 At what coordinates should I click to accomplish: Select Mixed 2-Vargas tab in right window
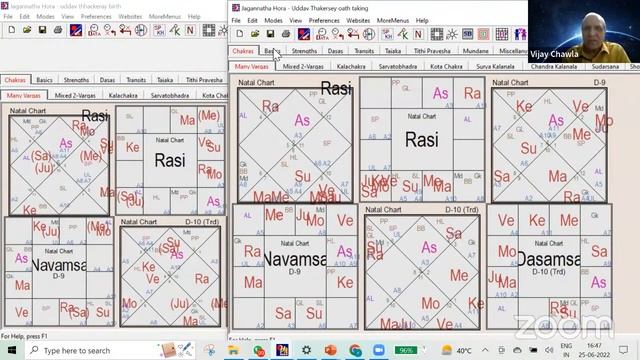(x=303, y=66)
